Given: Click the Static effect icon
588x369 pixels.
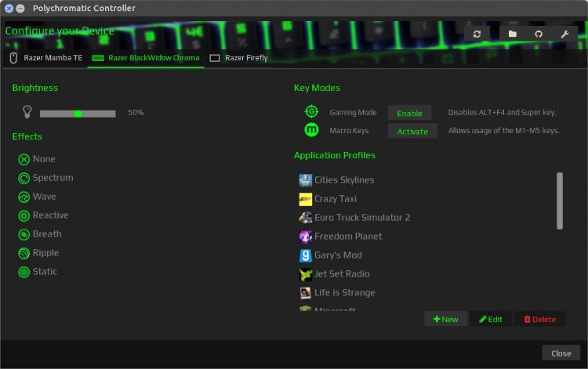Looking at the screenshot, I should pos(24,272).
